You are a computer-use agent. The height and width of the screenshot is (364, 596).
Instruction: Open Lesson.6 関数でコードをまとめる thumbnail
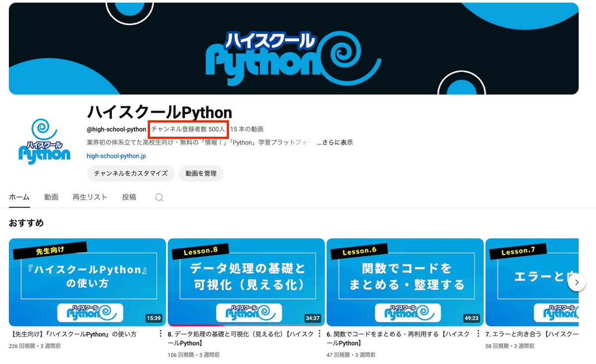[x=405, y=282]
